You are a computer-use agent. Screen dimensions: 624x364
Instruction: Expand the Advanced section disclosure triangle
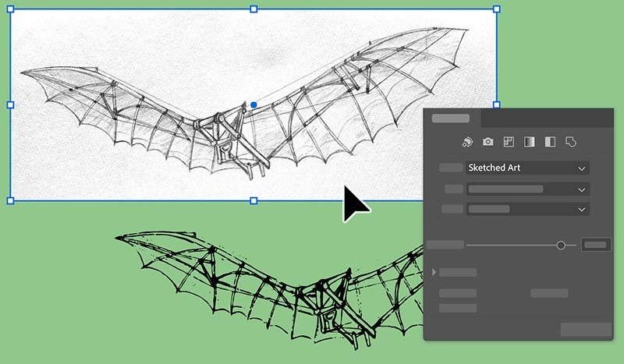click(434, 272)
